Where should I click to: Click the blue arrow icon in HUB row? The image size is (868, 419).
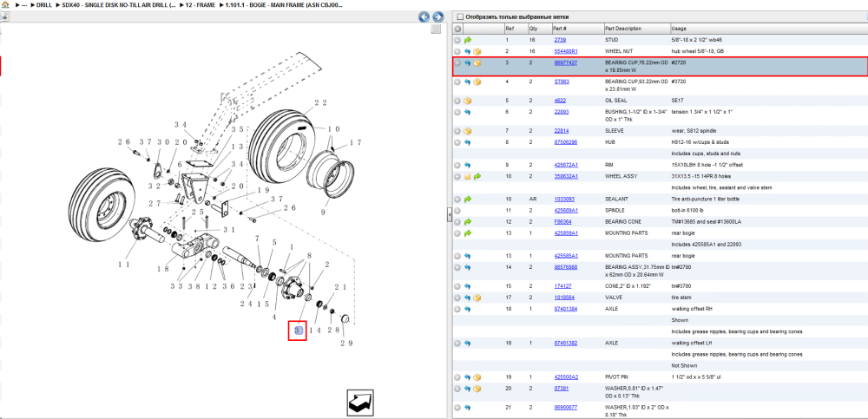coord(468,142)
